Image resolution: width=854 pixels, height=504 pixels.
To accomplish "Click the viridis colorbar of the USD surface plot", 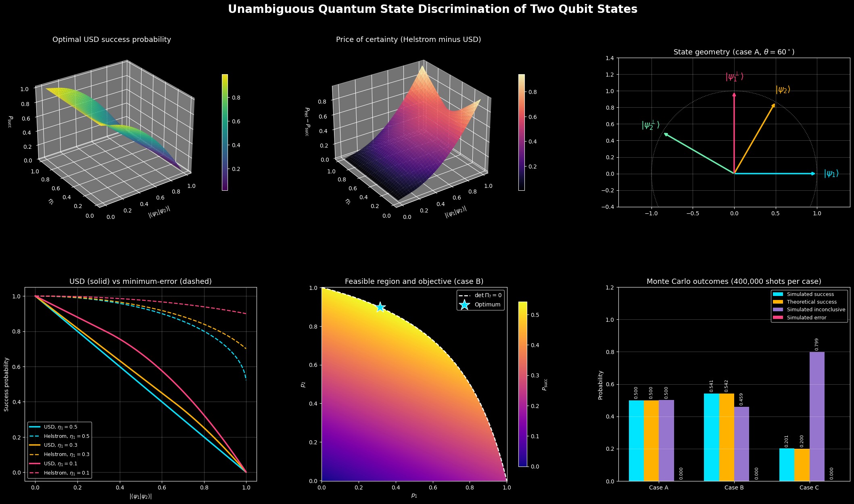I will (x=225, y=132).
